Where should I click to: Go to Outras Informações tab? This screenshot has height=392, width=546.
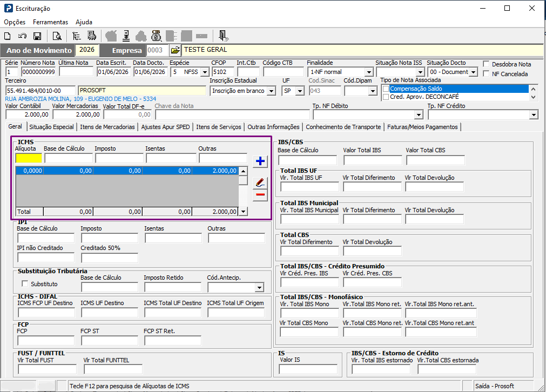coord(273,127)
